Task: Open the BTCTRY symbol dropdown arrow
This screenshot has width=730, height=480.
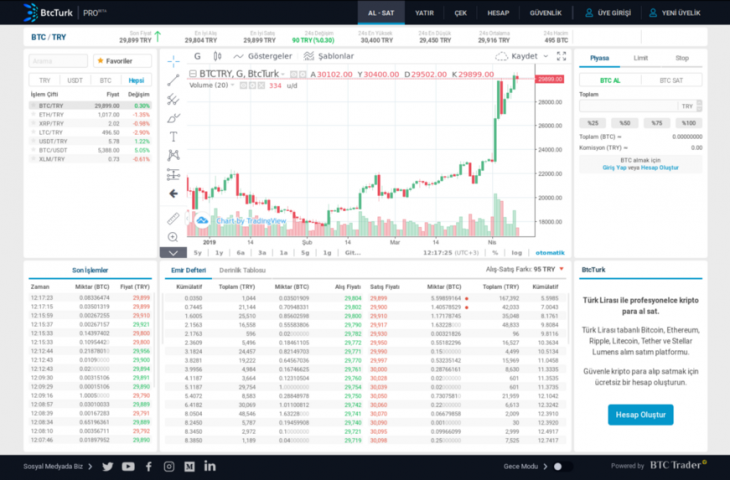Action: pyautogui.click(x=283, y=74)
